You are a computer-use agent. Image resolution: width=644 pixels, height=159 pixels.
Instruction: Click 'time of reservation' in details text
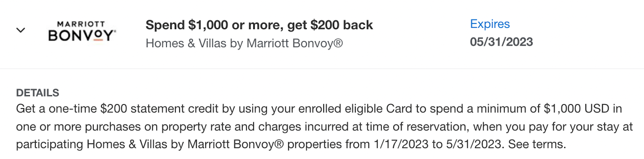click(418, 126)
